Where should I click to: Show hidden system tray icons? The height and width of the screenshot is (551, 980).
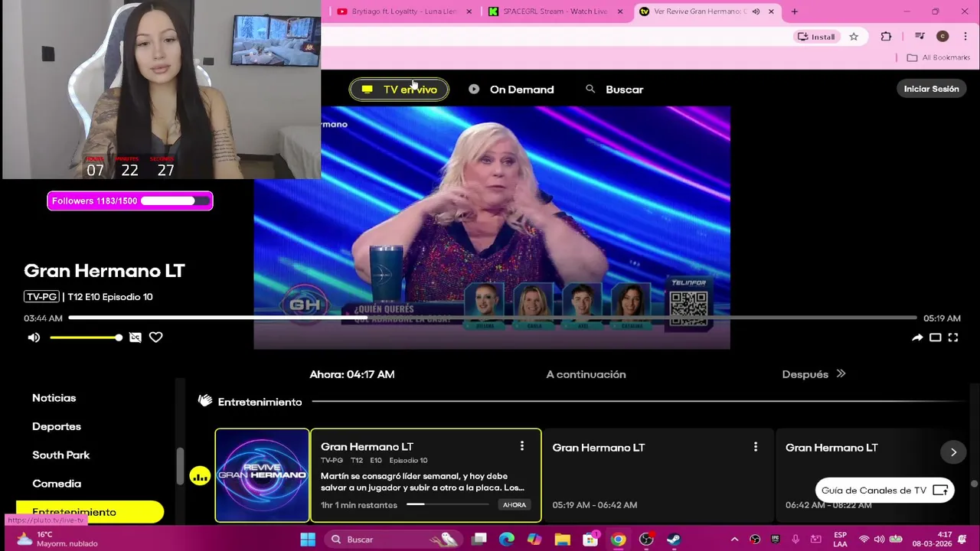[734, 540]
